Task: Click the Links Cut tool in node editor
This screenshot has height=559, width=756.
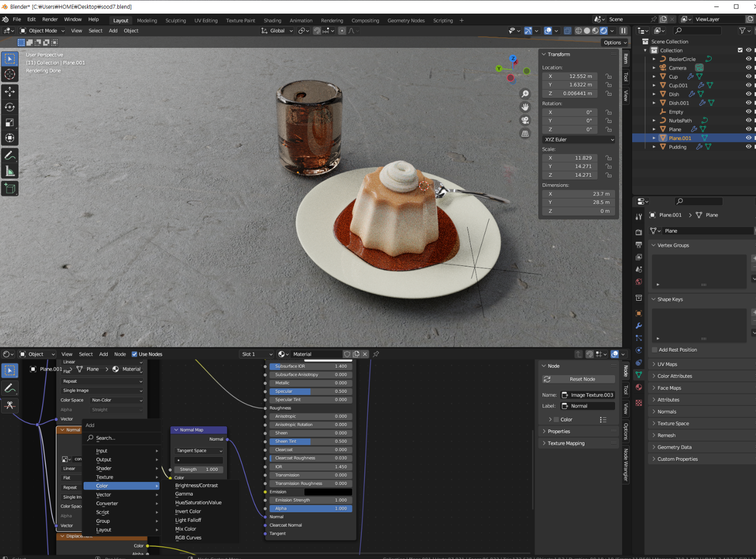Action: 10,405
